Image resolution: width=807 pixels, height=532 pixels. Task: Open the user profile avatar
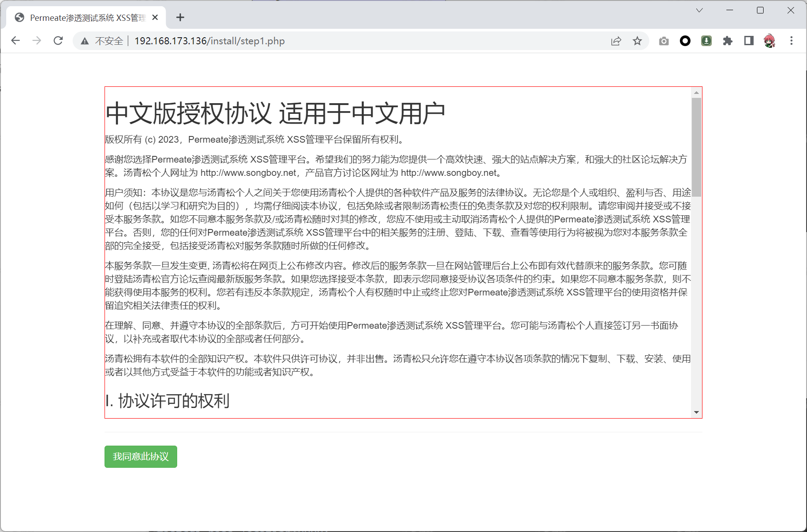[x=770, y=41]
